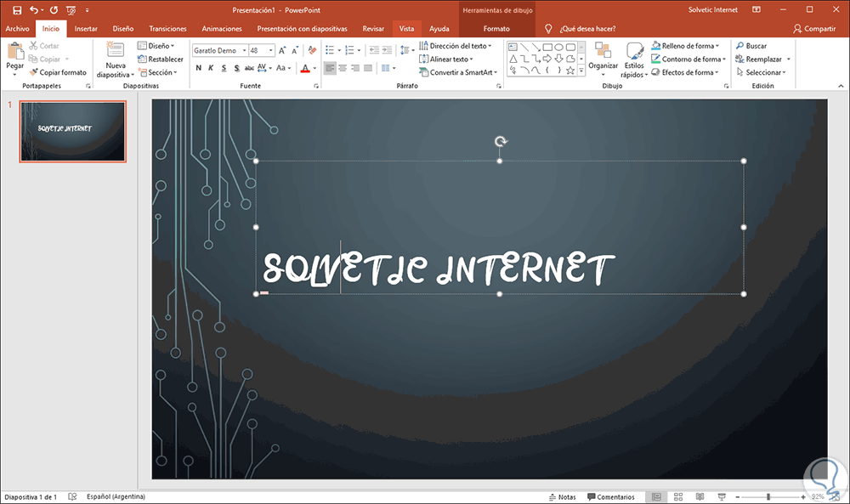Open Notas pane from status bar
The height and width of the screenshot is (504, 850).
click(x=562, y=496)
